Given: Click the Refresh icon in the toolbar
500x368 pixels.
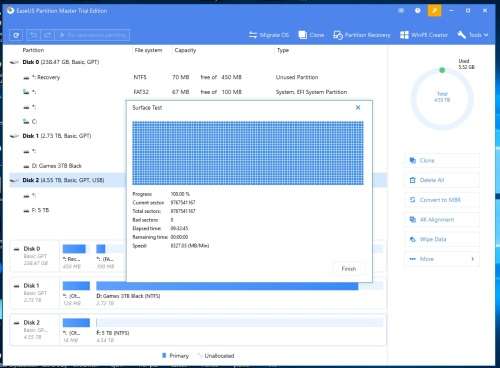Looking at the screenshot, I should (16, 35).
